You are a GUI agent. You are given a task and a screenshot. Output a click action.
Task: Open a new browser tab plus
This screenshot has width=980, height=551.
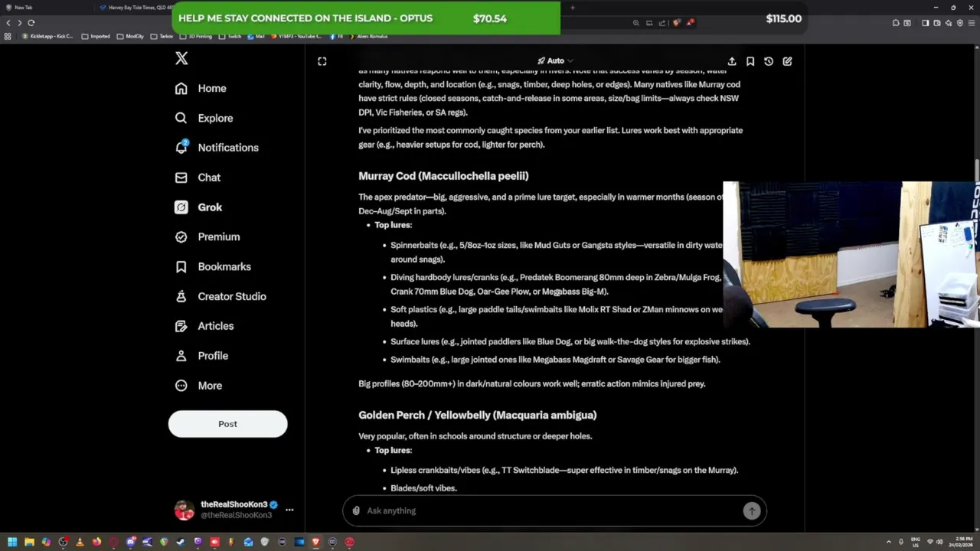point(573,8)
